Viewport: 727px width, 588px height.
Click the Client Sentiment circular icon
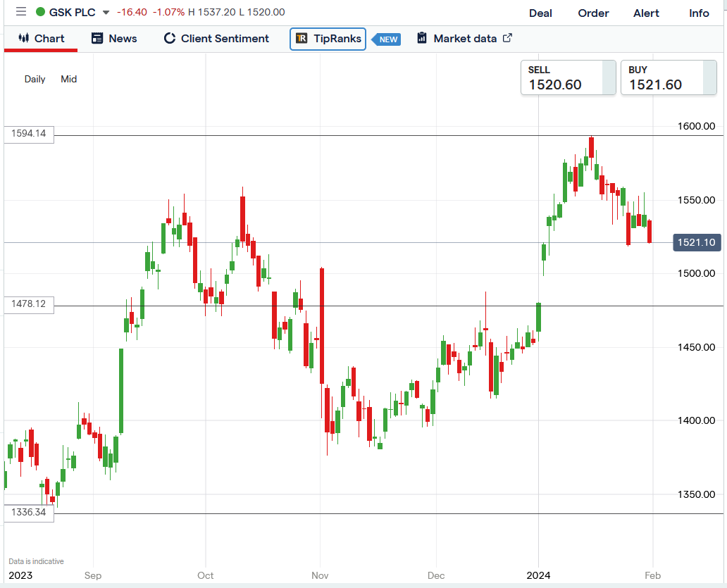pos(170,39)
